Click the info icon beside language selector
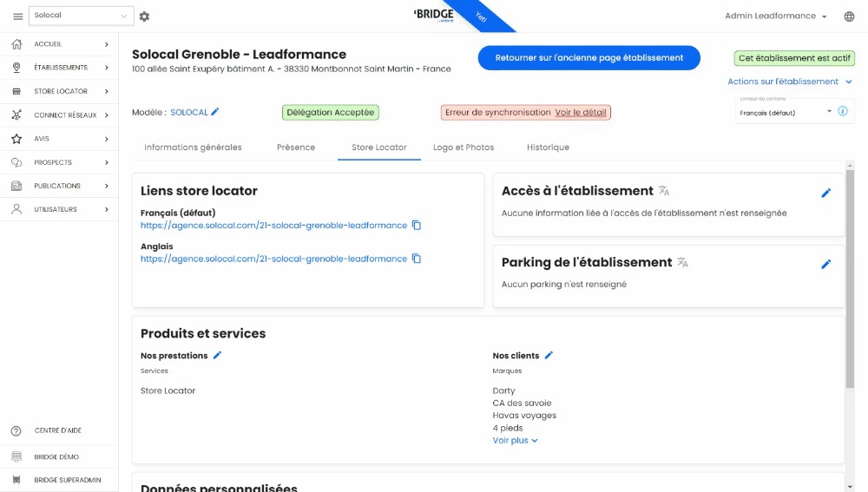 pos(843,112)
